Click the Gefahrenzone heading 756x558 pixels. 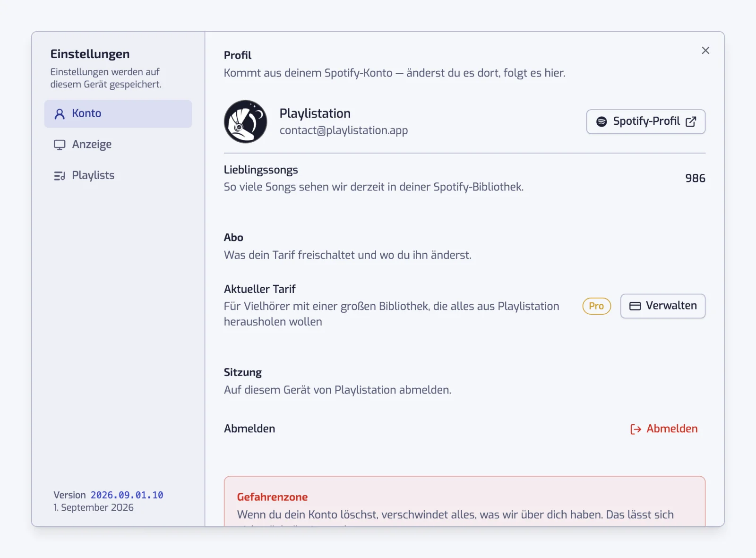tap(272, 497)
